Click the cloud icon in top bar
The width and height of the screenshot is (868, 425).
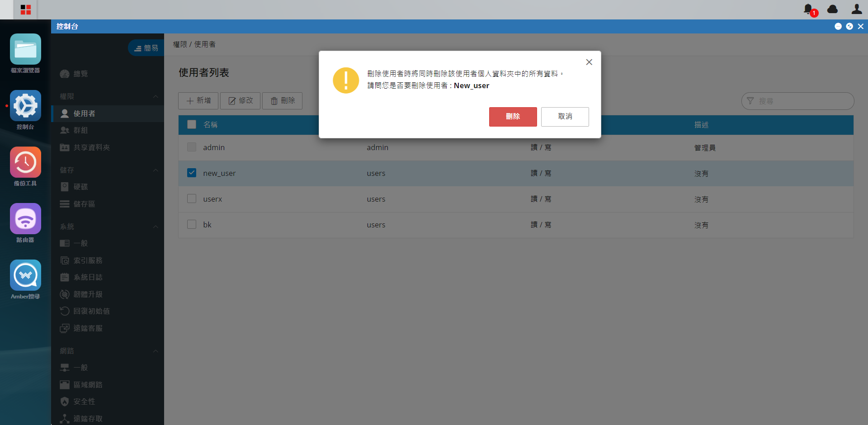pos(832,9)
